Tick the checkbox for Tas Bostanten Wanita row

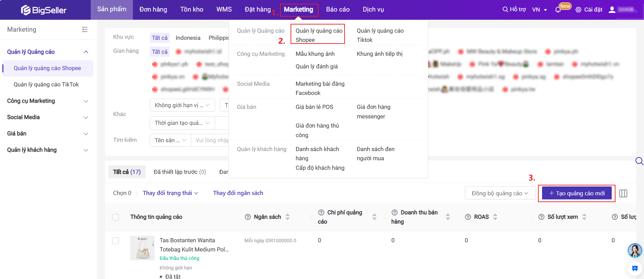tap(116, 241)
